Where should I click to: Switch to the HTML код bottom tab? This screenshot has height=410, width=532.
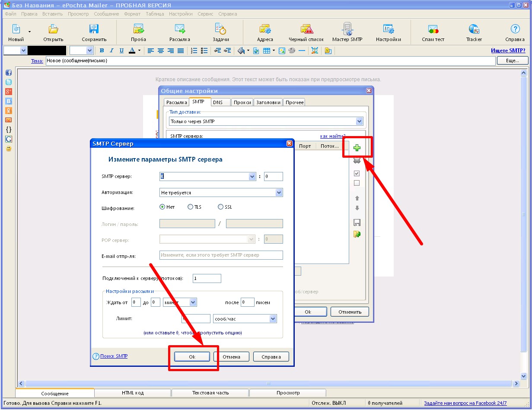point(133,393)
